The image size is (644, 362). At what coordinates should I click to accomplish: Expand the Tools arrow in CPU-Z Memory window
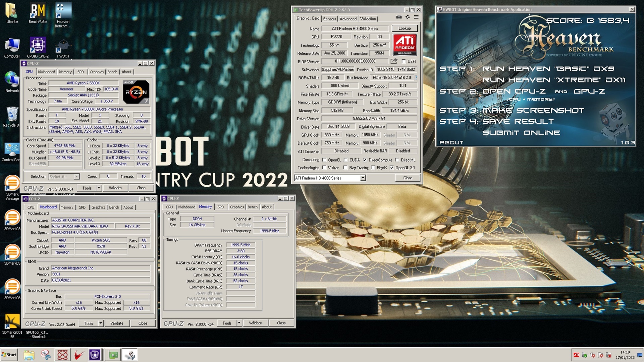(x=239, y=323)
